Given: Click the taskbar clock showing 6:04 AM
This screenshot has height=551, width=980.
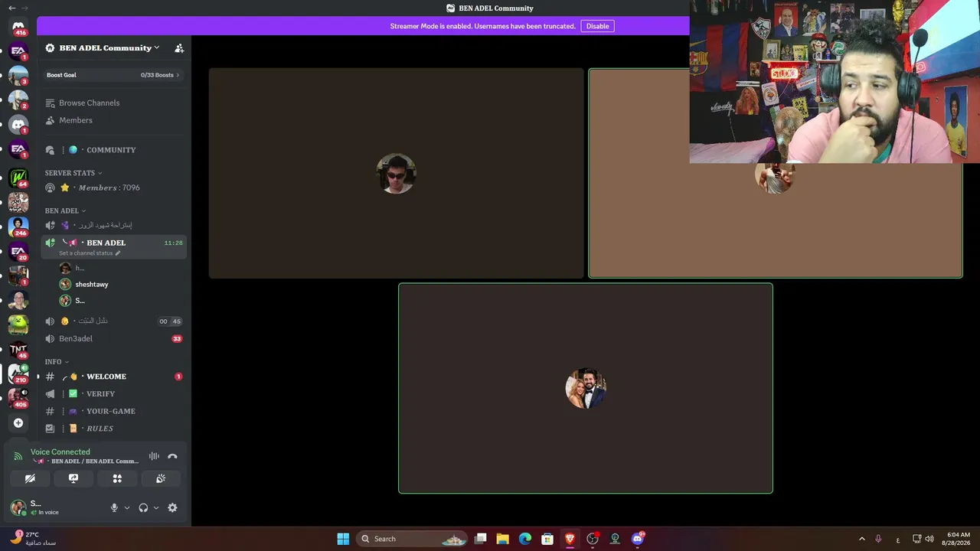Looking at the screenshot, I should click(959, 539).
